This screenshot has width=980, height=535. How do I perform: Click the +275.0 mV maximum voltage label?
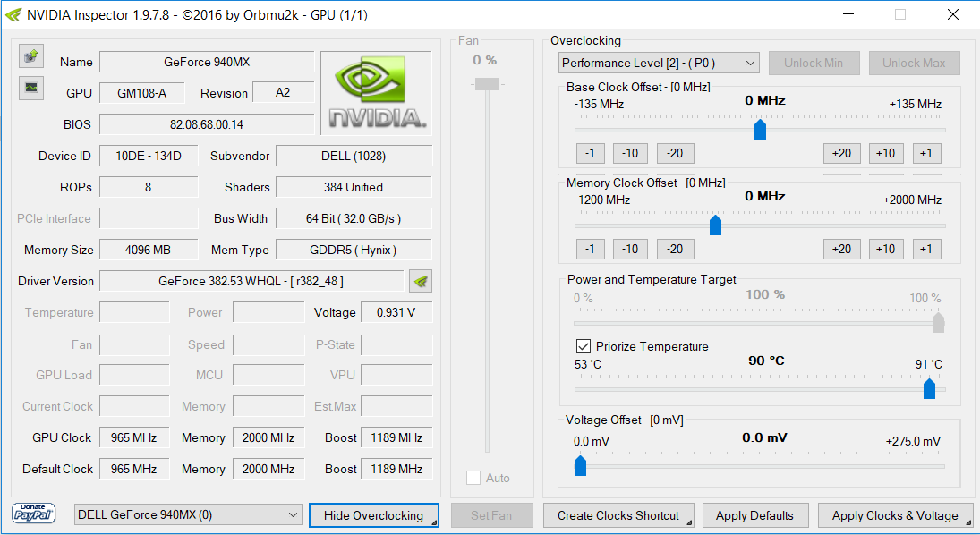point(913,441)
